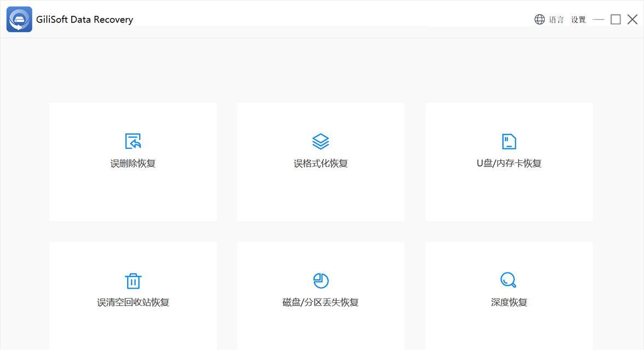This screenshot has height=350, width=644.
Task: Click the 误删除恢复 deleted-file recovery icon
Action: coord(133,141)
